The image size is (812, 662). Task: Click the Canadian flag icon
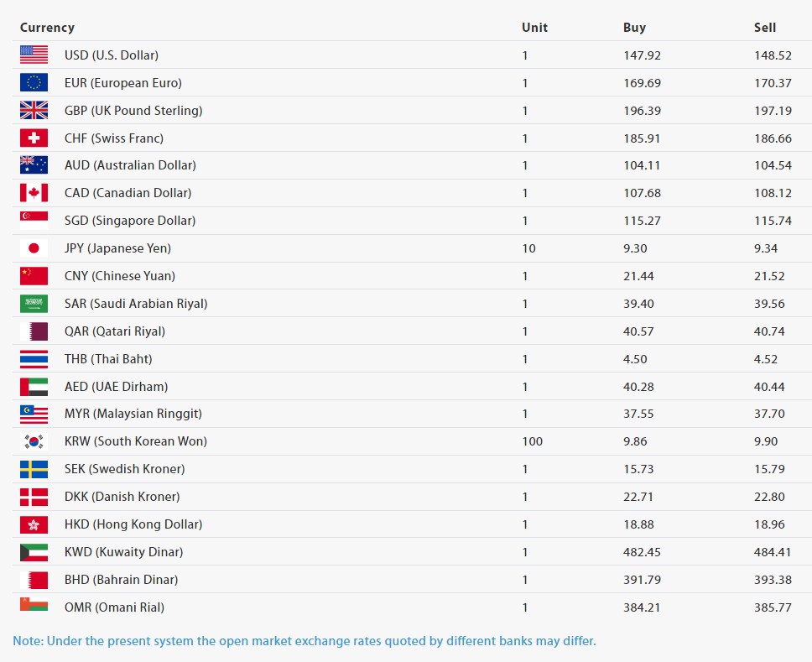coord(34,193)
